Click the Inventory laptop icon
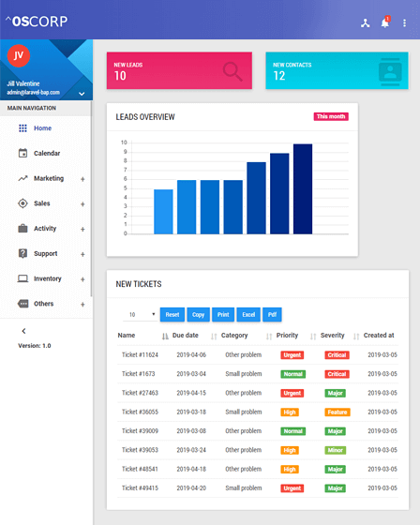The height and width of the screenshot is (525, 420). 22,278
